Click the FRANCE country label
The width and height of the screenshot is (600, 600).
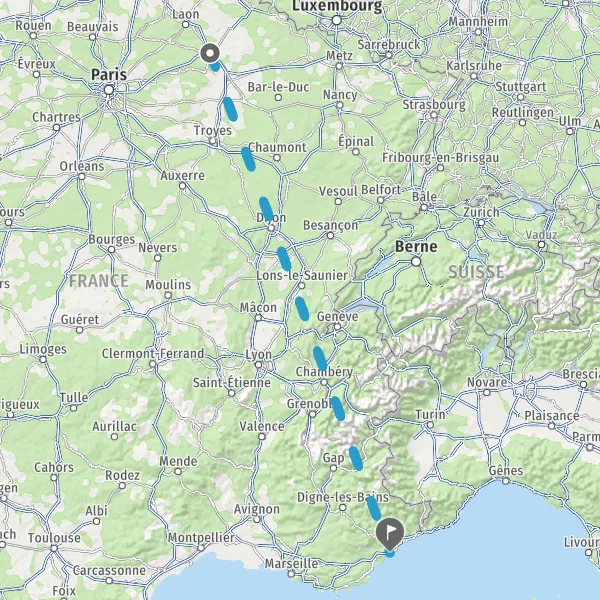99,281
